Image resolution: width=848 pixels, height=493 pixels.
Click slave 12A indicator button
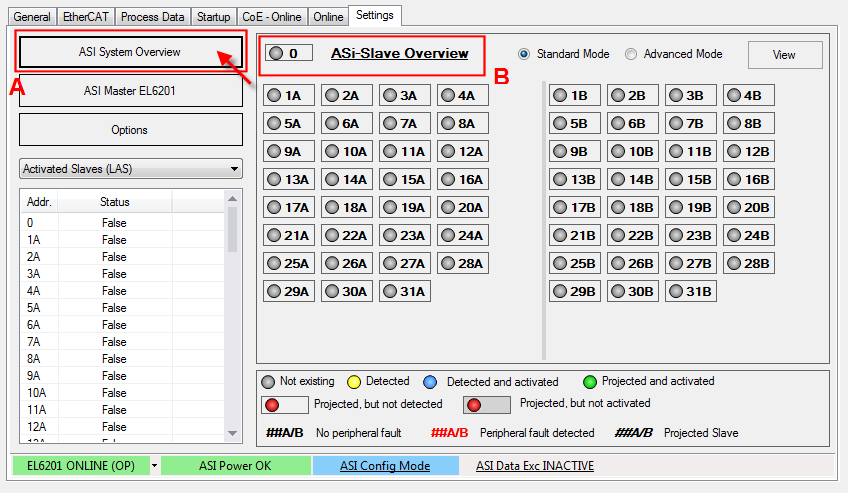click(463, 151)
